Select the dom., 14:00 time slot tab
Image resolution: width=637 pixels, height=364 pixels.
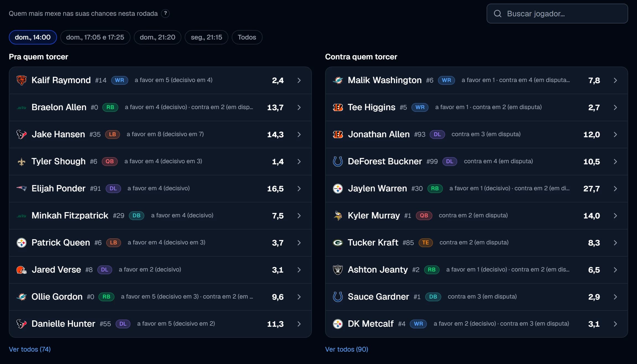pyautogui.click(x=33, y=37)
